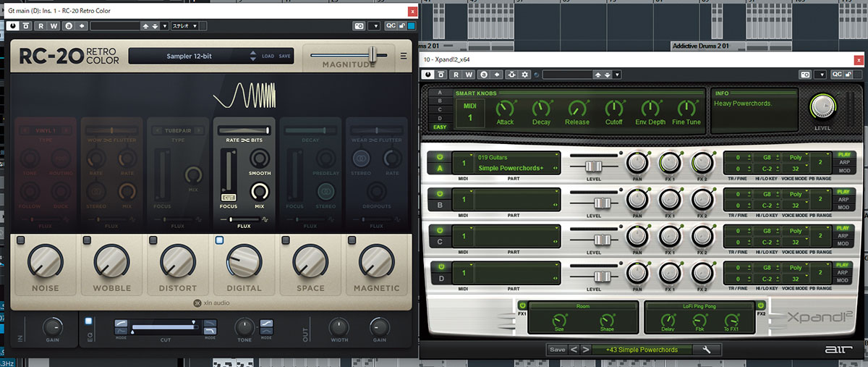The width and height of the screenshot is (868, 367).
Task: Toggle power button for Xpand!2 part B
Action: (439, 193)
